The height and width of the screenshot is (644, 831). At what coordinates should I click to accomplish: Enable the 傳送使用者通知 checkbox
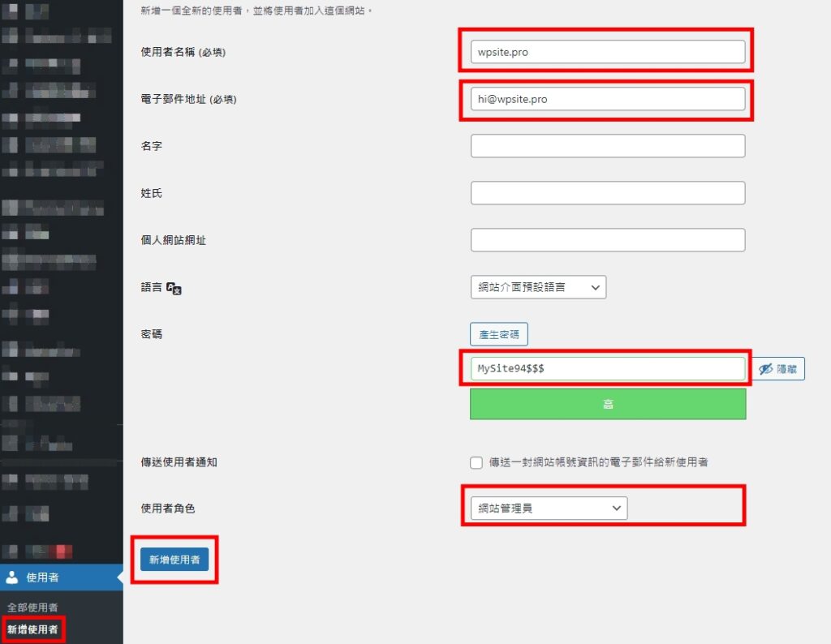pos(476,462)
